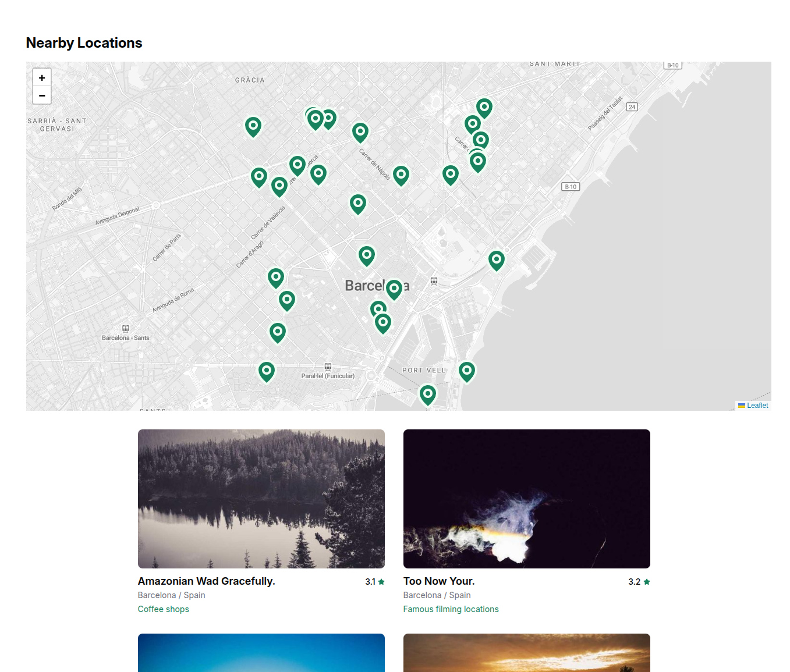Select the marker beside the Avinguda de Roma label
The image size is (790, 672).
pos(287,300)
